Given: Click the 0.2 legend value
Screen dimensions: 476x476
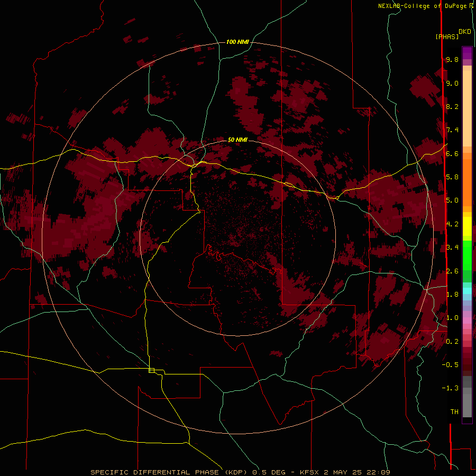Looking at the screenshot, I should coord(452,341).
